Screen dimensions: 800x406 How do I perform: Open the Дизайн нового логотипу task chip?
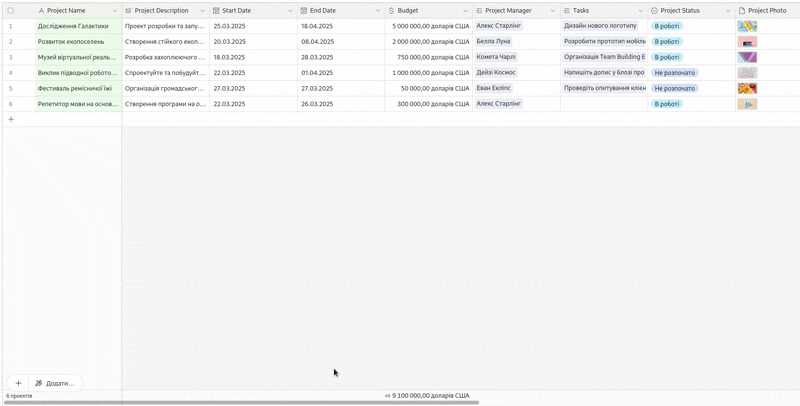click(x=601, y=26)
